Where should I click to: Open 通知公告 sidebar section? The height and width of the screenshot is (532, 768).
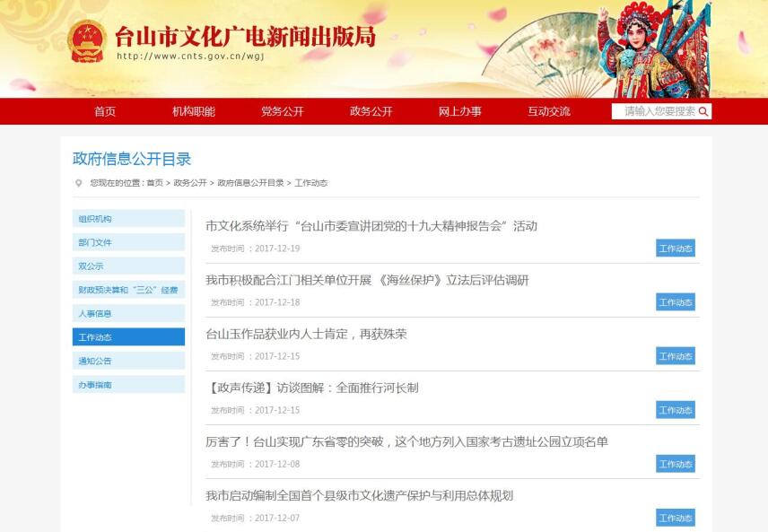tap(128, 361)
